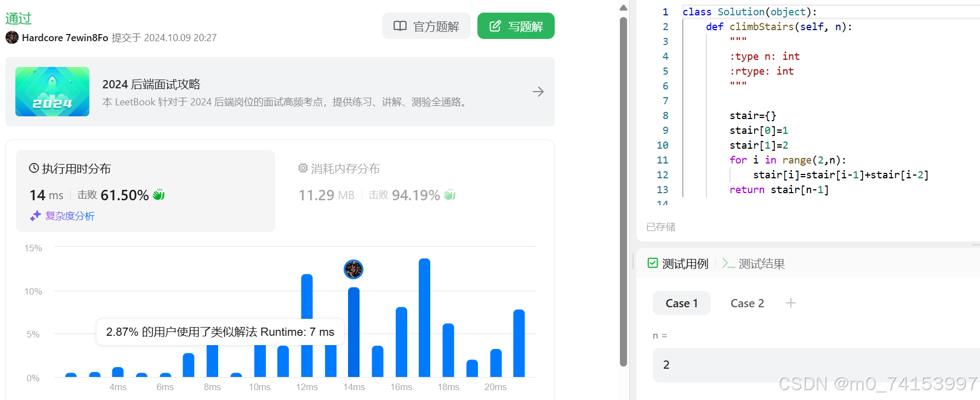Viewport: 980px width, 400px height.
Task: Click the arrow on the LeetBook banner
Action: (x=538, y=92)
